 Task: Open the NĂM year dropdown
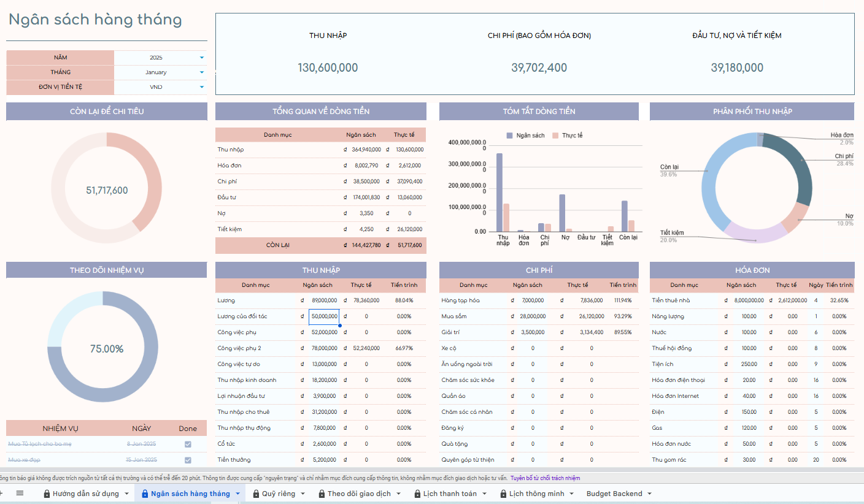click(x=202, y=58)
